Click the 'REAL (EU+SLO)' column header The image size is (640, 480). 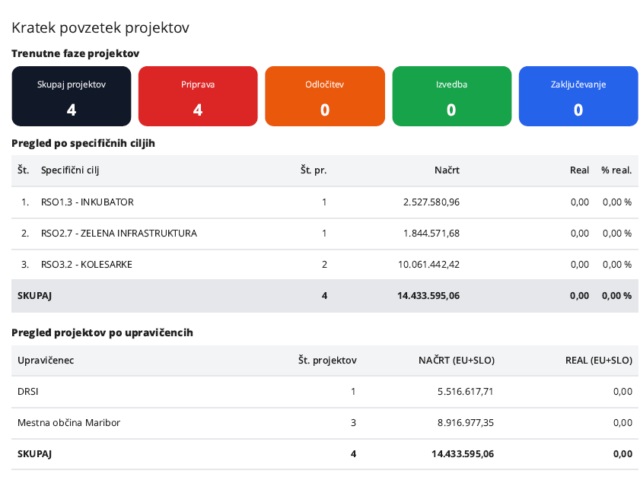[599, 360]
